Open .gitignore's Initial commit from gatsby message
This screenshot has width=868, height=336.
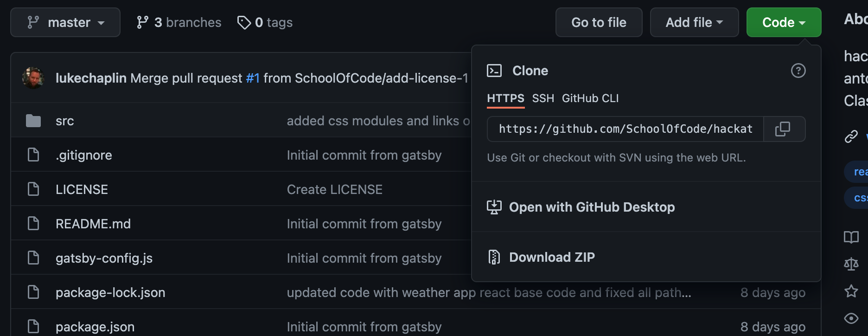pyautogui.click(x=364, y=155)
